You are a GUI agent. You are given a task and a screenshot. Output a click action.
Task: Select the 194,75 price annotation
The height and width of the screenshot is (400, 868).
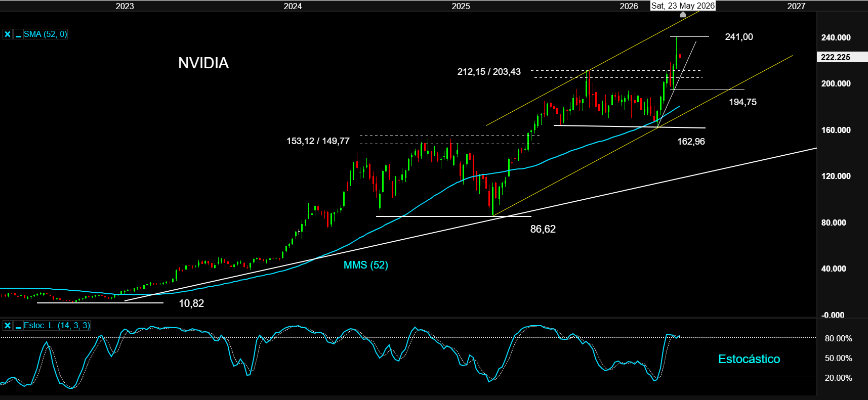tap(742, 102)
